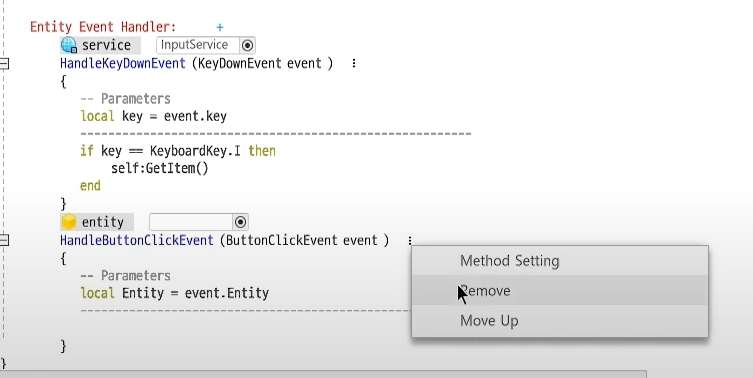
Task: Collapse the HandleKeyDownEvent code block
Action: (x=4, y=63)
